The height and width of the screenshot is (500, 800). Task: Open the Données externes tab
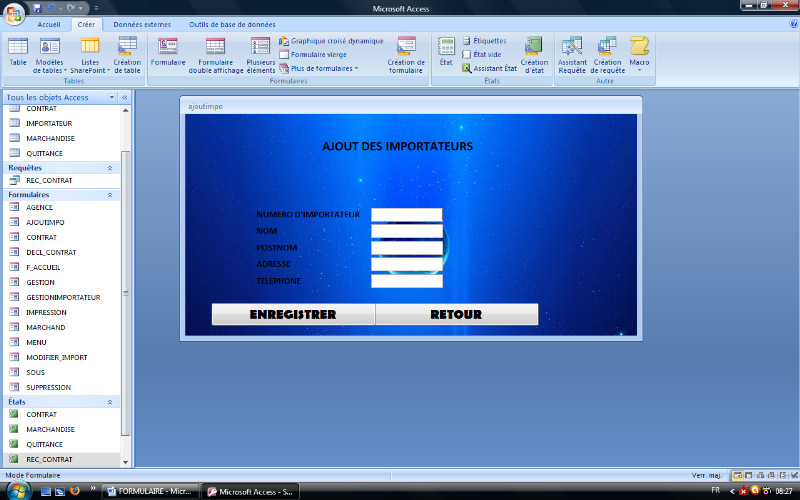[x=142, y=24]
